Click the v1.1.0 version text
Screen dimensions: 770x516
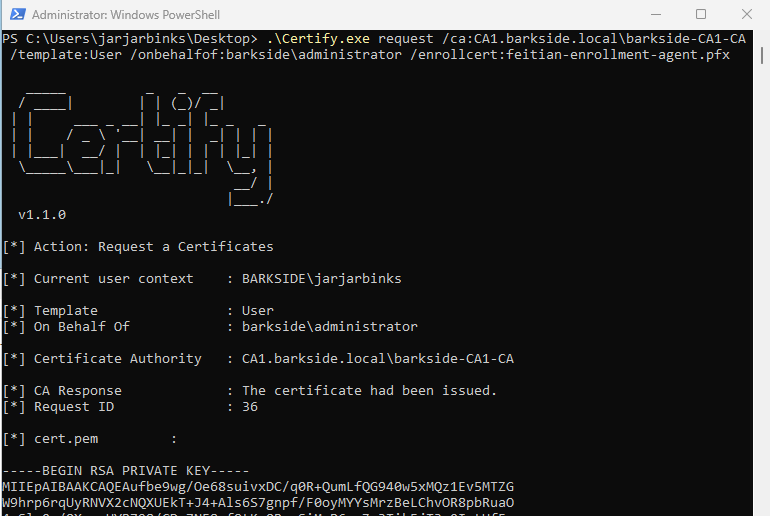42,215
